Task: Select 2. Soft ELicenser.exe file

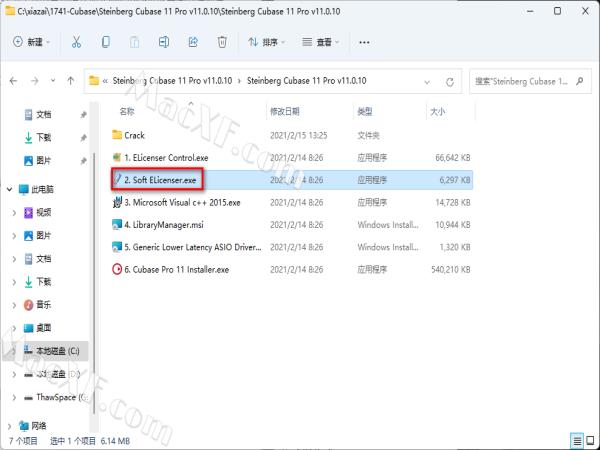Action: tap(292, 180)
